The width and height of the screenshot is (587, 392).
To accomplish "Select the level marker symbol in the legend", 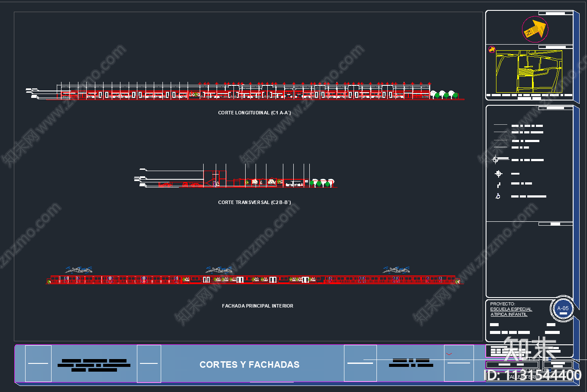I will [x=500, y=159].
